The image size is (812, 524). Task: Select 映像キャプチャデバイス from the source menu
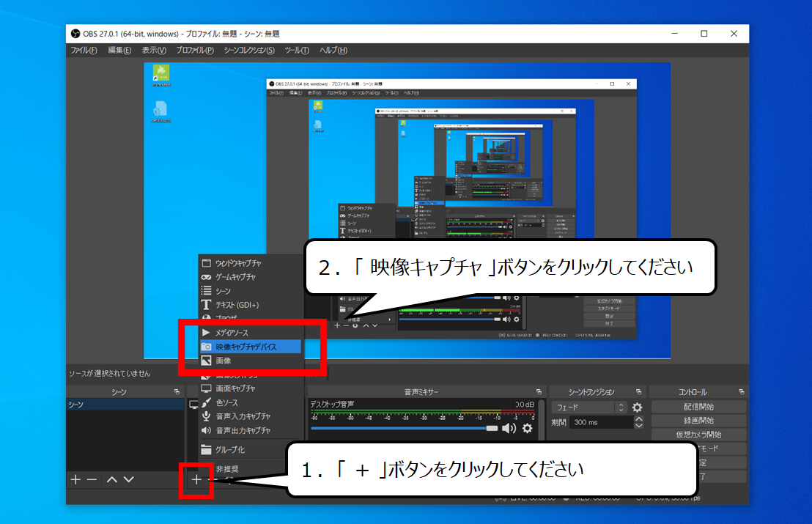coord(251,347)
